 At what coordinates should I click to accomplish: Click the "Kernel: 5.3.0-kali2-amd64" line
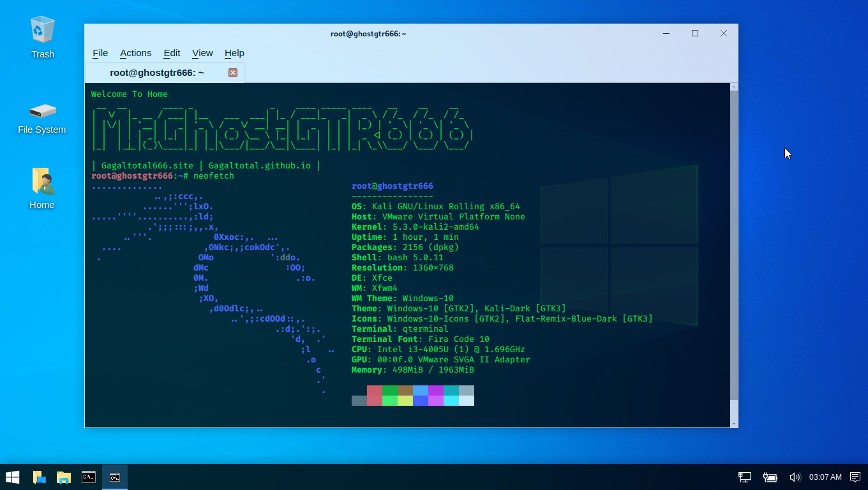tap(415, 227)
